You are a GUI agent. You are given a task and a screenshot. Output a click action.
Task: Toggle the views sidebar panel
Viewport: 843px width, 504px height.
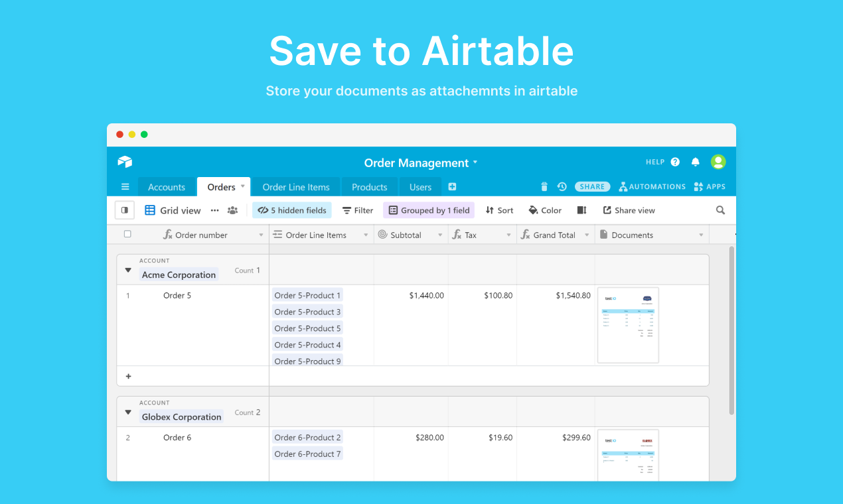(x=125, y=210)
